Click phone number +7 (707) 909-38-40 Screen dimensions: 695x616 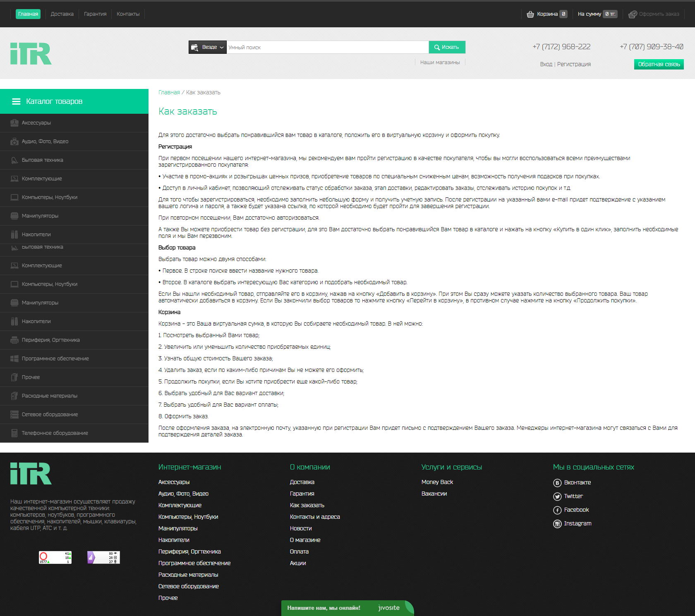point(652,47)
